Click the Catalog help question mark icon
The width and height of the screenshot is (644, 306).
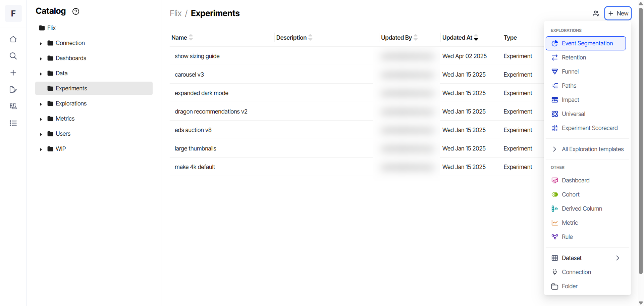(x=76, y=11)
